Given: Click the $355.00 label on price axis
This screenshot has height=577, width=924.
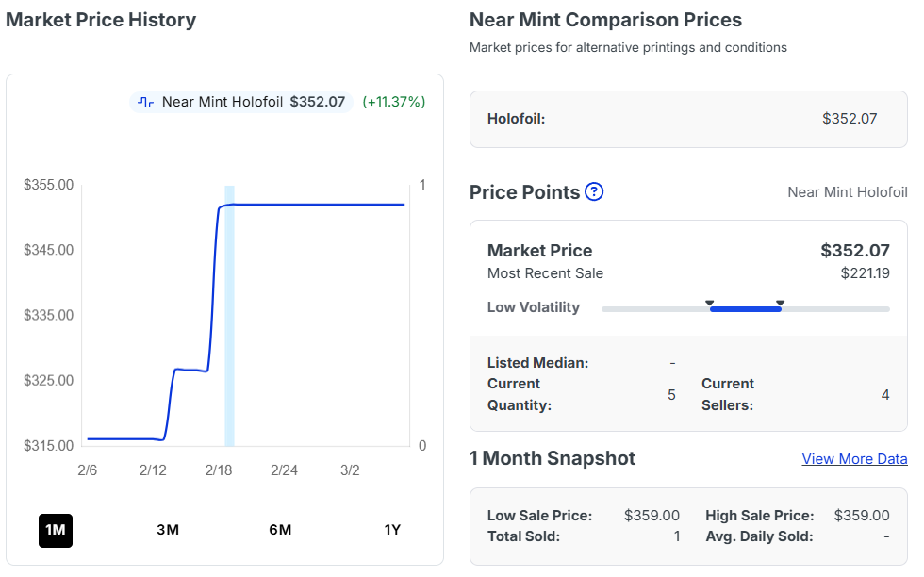Looking at the screenshot, I should tap(49, 185).
